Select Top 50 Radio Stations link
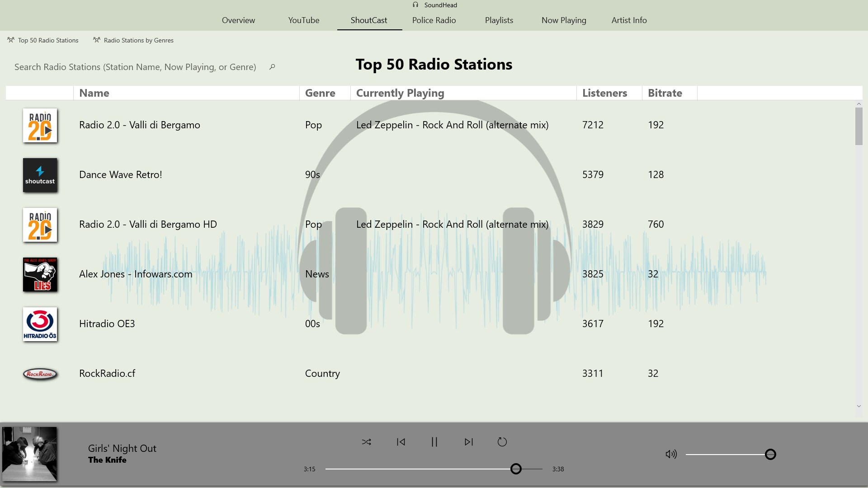The width and height of the screenshot is (868, 488). pos(48,40)
